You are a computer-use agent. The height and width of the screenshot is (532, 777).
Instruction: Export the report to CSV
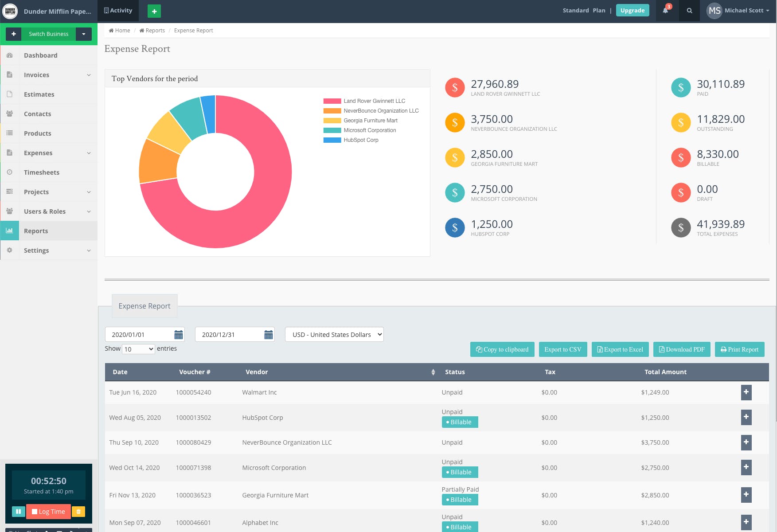563,349
